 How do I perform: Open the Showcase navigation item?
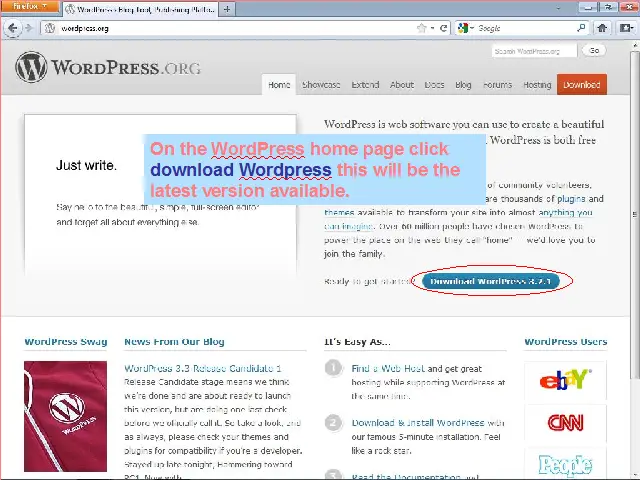tap(321, 84)
